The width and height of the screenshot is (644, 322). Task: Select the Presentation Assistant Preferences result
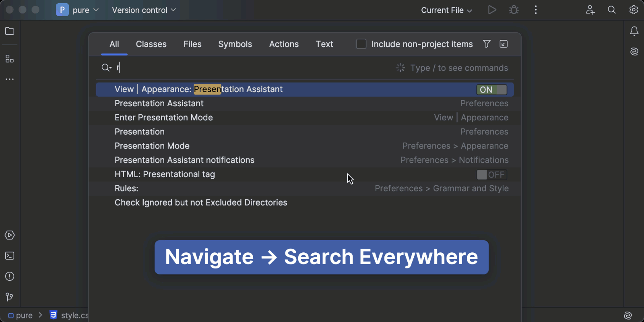click(x=305, y=103)
